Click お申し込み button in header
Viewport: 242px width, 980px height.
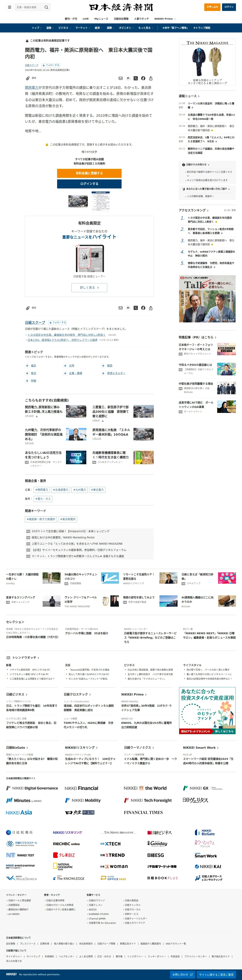tap(212, 7)
